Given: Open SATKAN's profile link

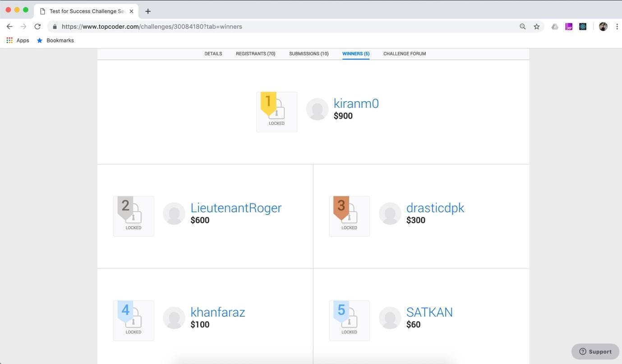Looking at the screenshot, I should point(429,312).
